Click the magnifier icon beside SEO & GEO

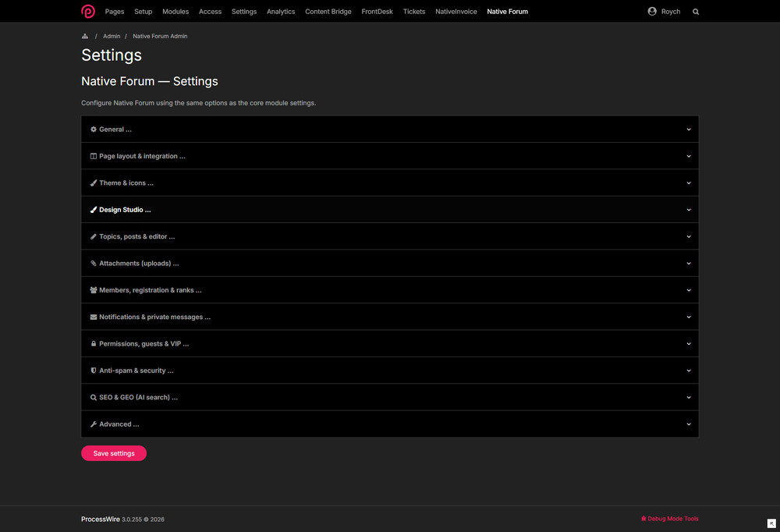tap(94, 398)
